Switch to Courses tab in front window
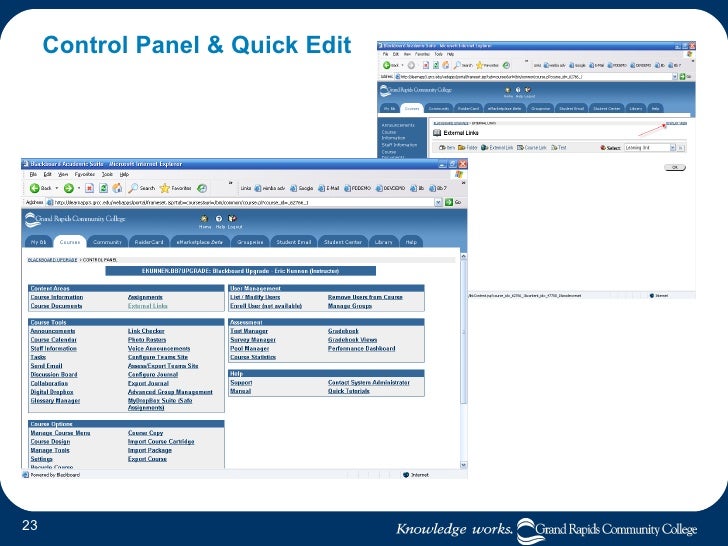This screenshot has width=728, height=546. point(70,242)
